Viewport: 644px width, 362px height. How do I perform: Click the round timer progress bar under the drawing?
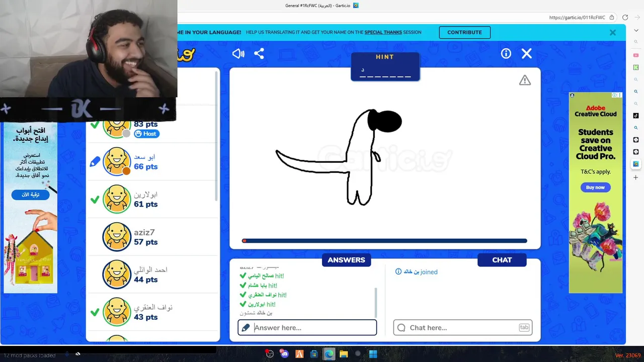pos(385,241)
